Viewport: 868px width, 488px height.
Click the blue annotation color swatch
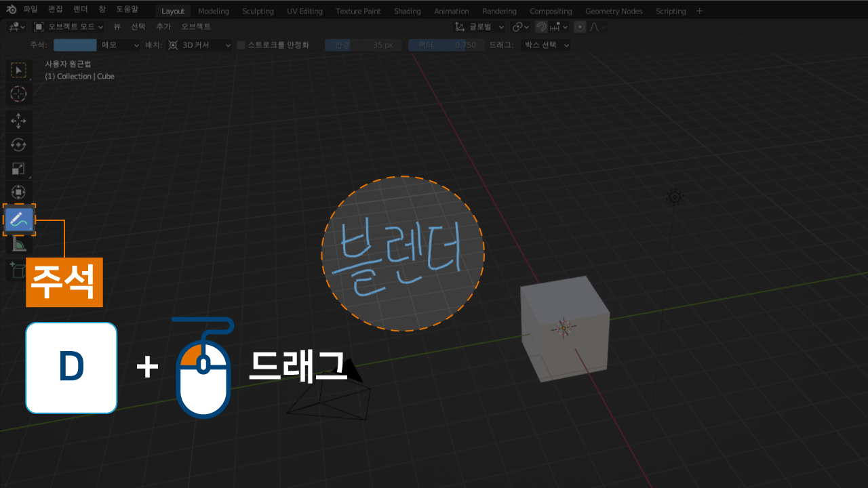[75, 45]
